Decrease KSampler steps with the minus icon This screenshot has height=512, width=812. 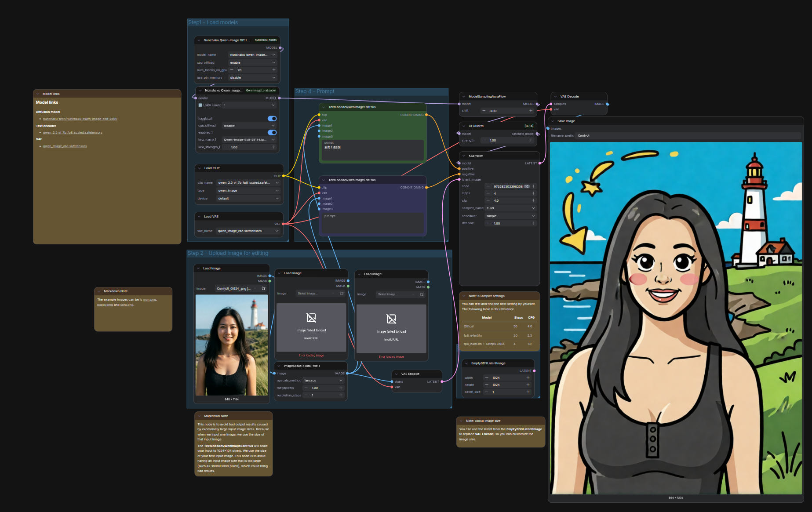[x=488, y=193]
